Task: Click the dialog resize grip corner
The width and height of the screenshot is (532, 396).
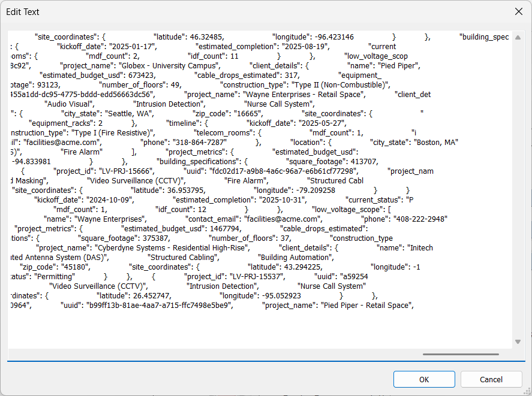Action: point(527,392)
